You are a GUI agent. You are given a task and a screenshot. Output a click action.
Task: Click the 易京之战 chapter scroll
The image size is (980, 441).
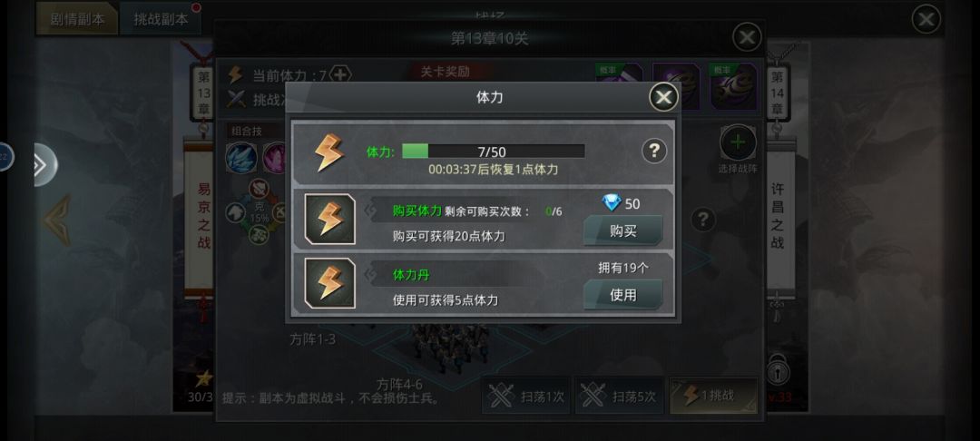pos(204,216)
